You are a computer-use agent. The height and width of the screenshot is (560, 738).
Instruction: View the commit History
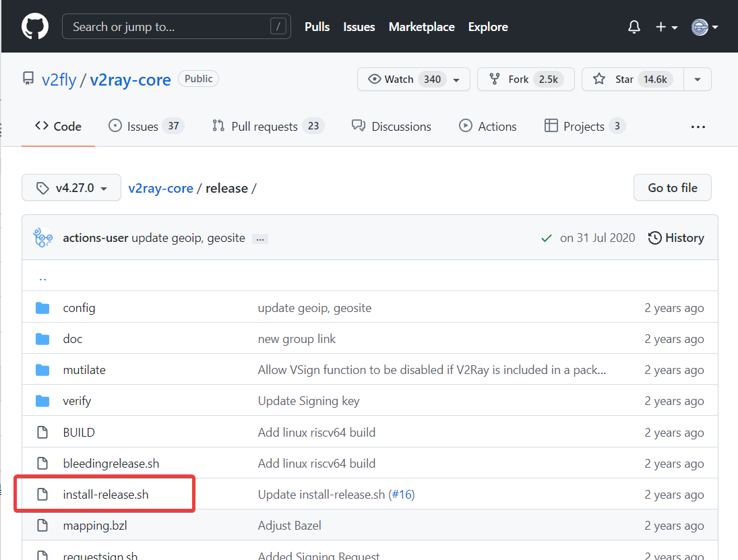[x=676, y=238]
